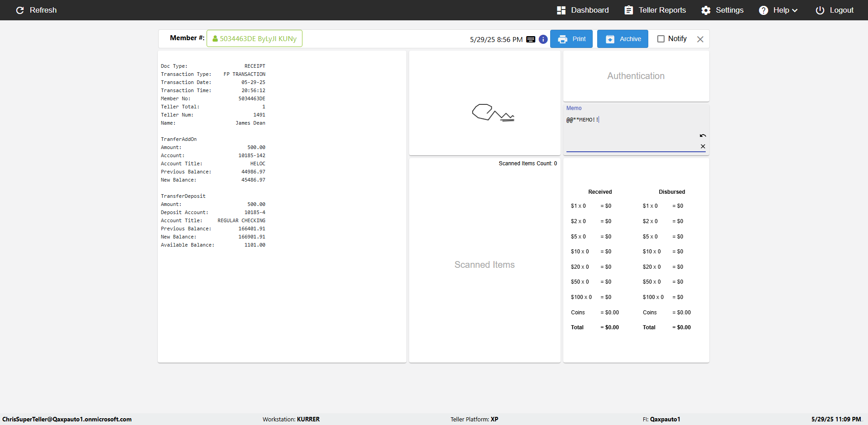Image resolution: width=868 pixels, height=425 pixels.
Task: Open the Settings menu item
Action: (x=722, y=10)
